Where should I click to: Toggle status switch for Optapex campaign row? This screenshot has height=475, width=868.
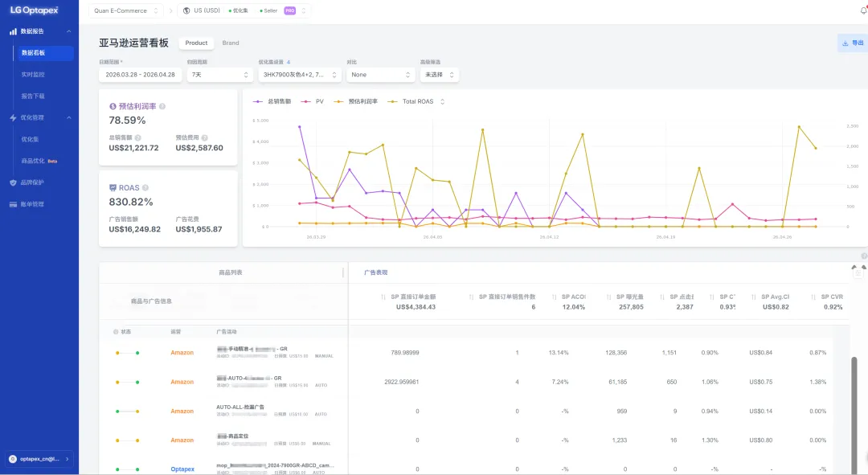pyautogui.click(x=127, y=469)
